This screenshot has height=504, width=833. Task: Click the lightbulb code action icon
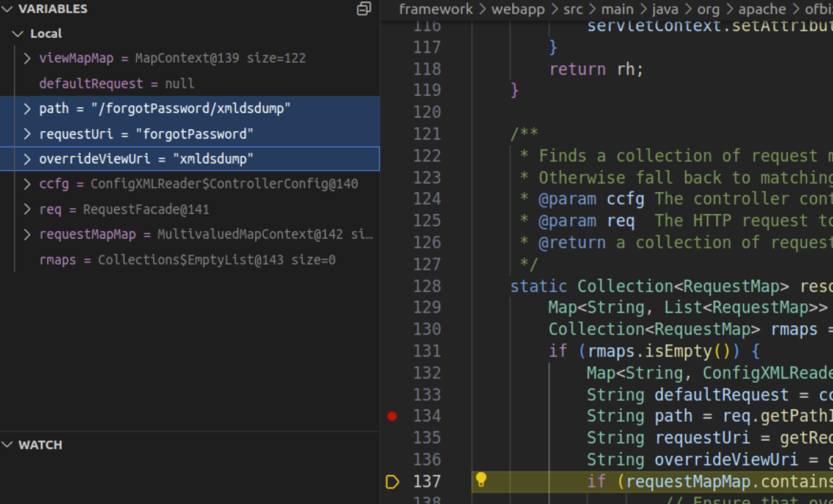pos(481,480)
